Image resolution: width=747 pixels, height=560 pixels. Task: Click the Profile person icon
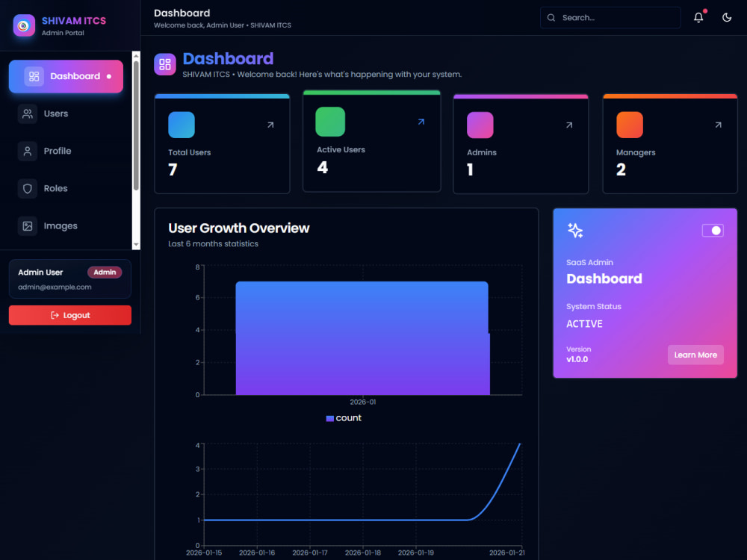coord(28,151)
